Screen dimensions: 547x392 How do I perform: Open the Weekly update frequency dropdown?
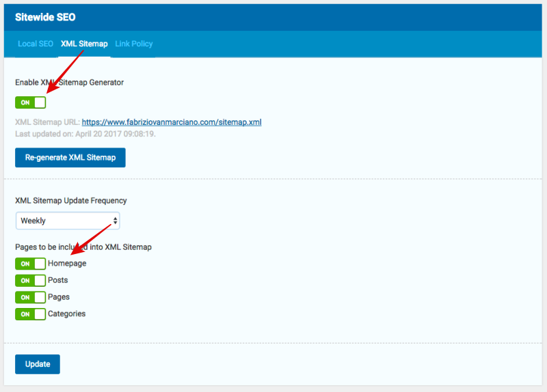click(x=68, y=221)
